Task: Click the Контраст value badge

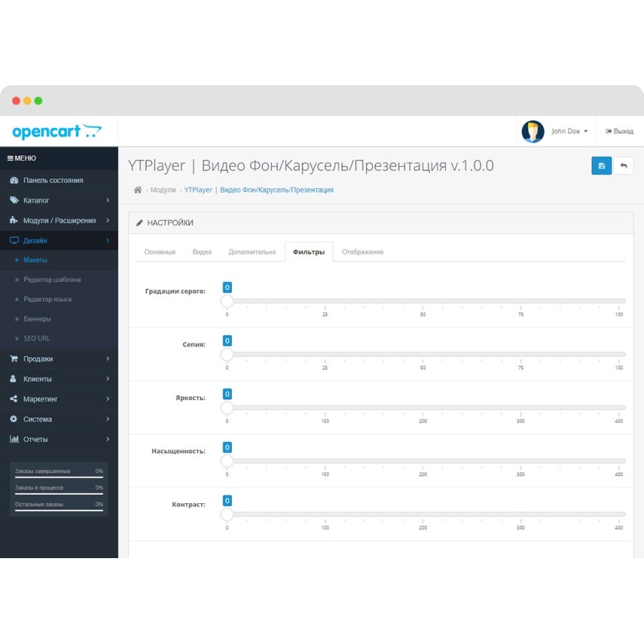Action: pyautogui.click(x=227, y=501)
